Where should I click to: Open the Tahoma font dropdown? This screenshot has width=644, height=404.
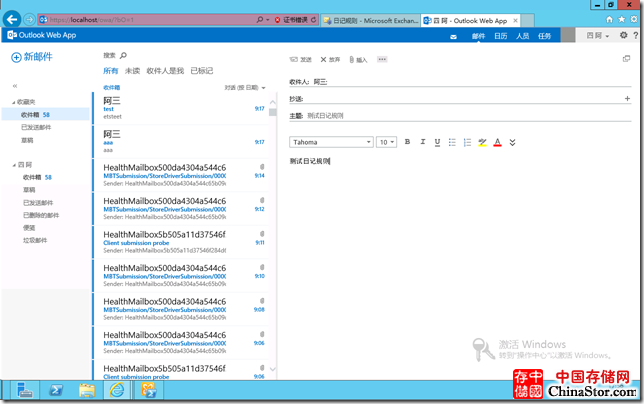(x=331, y=142)
